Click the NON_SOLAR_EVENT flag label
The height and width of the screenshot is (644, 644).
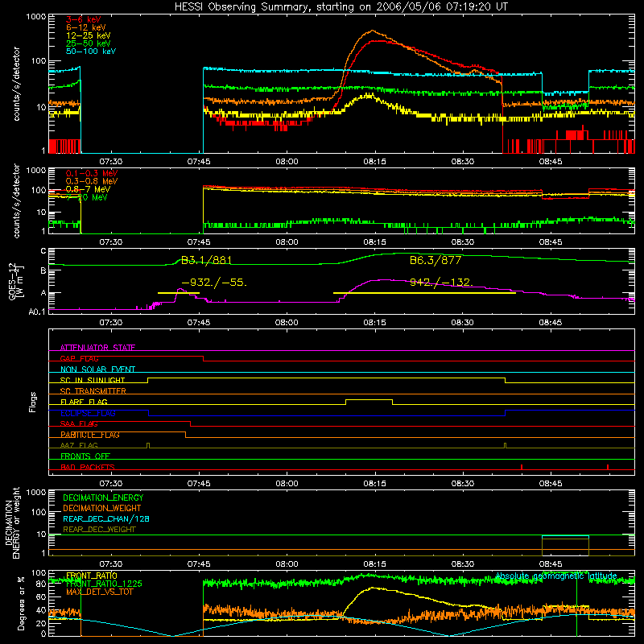pyautogui.click(x=97, y=369)
